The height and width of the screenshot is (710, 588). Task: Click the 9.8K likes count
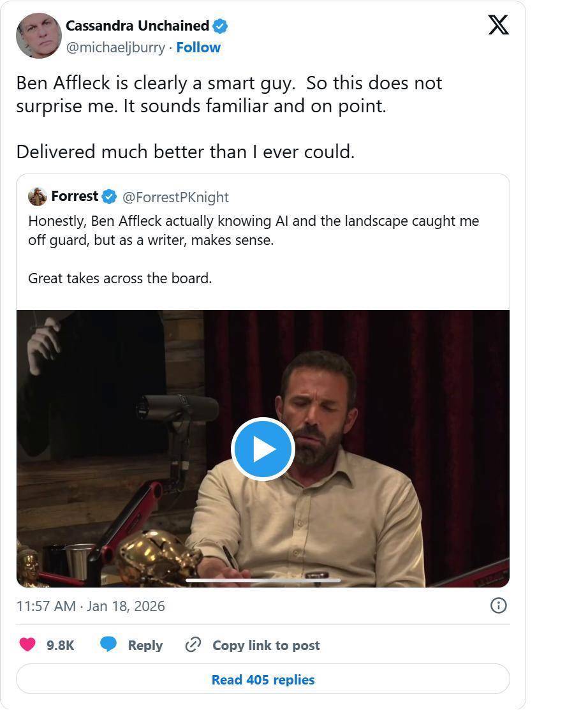(x=61, y=646)
